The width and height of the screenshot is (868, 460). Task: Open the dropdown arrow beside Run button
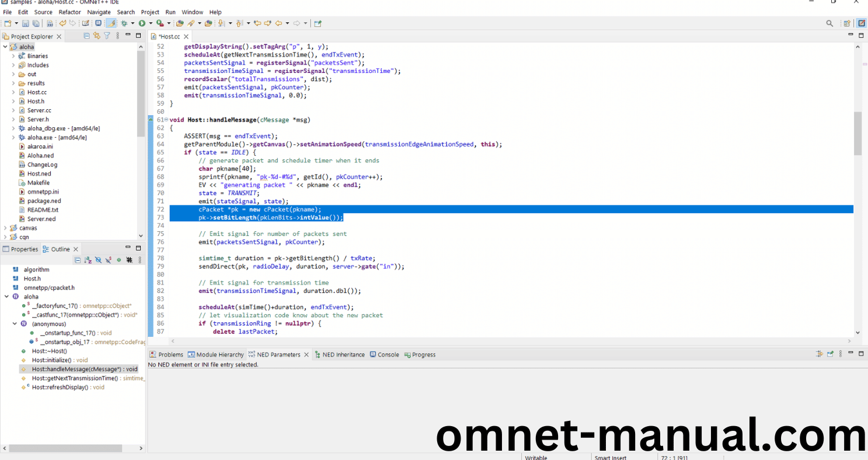tap(151, 23)
